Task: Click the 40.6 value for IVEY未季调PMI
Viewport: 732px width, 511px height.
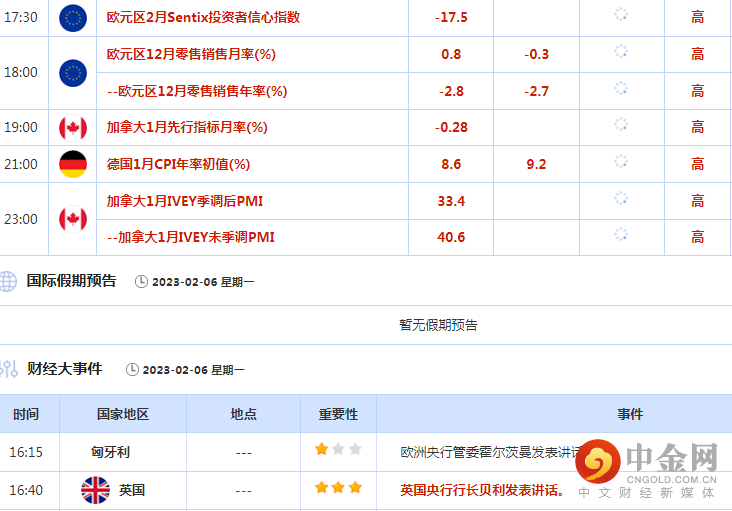Action: click(x=451, y=237)
